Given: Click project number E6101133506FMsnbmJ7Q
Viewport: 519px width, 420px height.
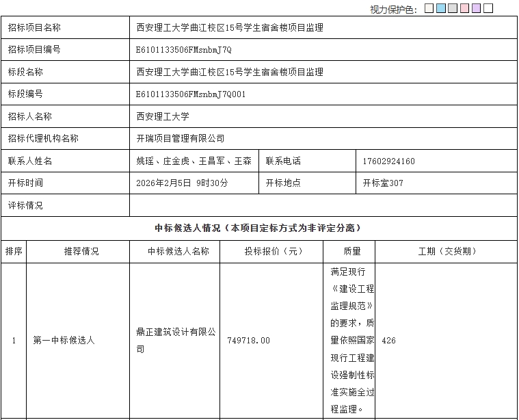Looking at the screenshot, I should [x=184, y=50].
